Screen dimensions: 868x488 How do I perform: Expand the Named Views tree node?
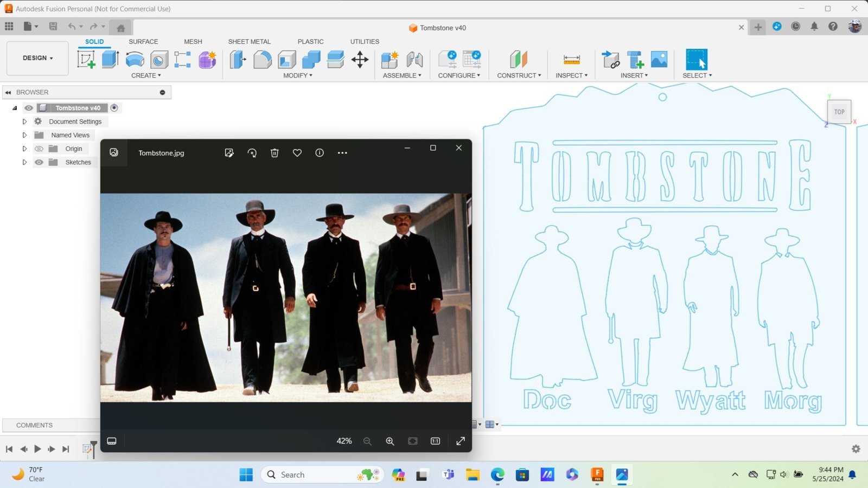click(24, 135)
